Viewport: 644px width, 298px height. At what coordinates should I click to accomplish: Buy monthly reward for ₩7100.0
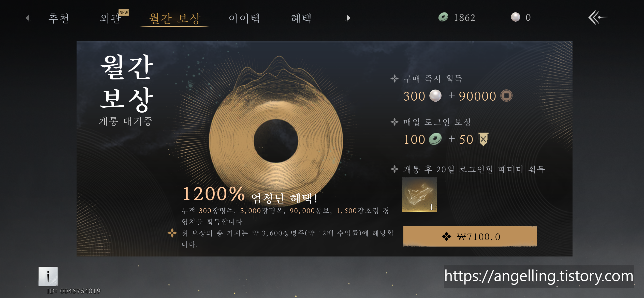pyautogui.click(x=470, y=236)
